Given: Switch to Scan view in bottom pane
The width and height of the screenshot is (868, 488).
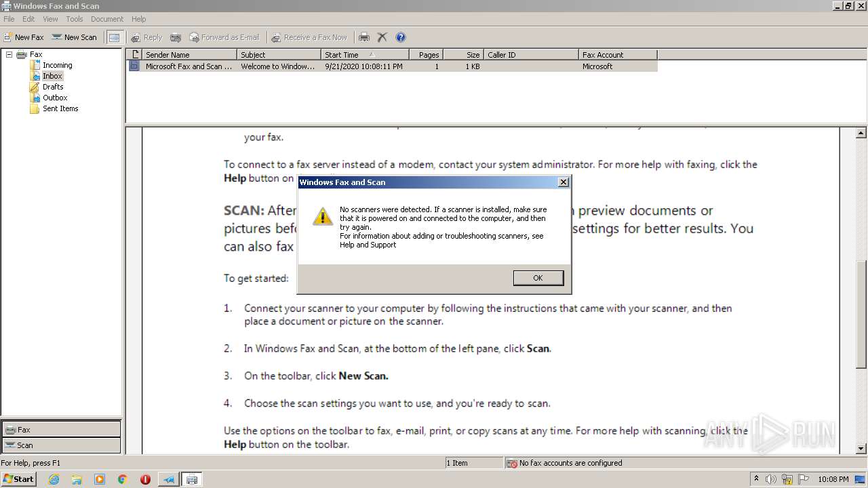Looking at the screenshot, I should point(61,445).
